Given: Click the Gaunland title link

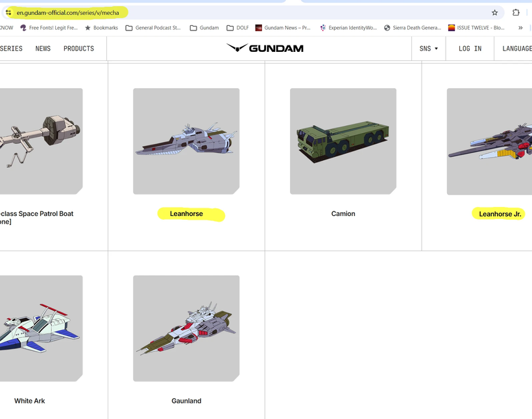Looking at the screenshot, I should [186, 401].
